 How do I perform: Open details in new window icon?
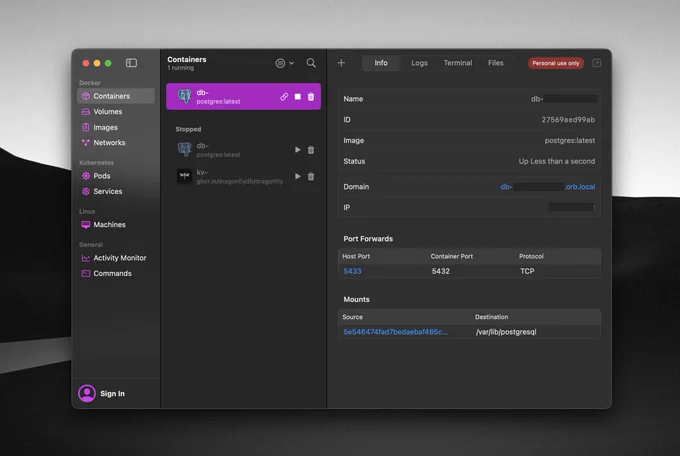[x=597, y=63]
